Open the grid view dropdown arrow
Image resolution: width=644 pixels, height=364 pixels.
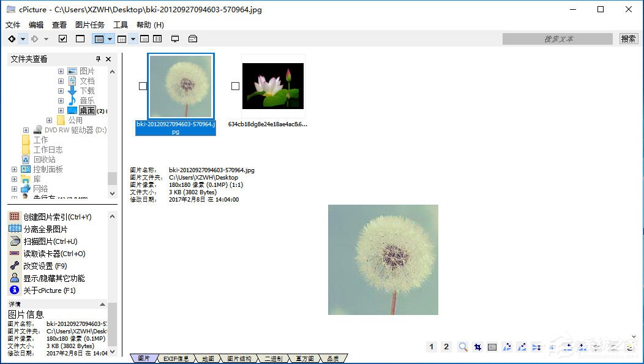133,39
